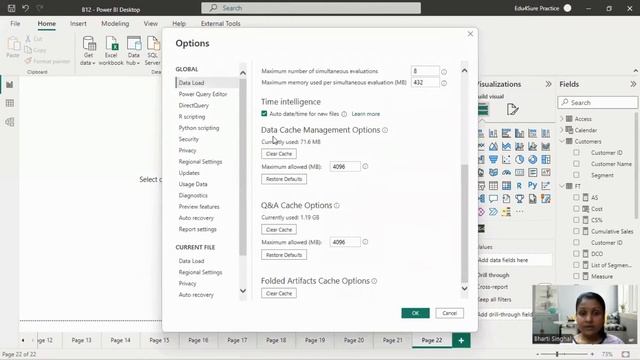Toggle Auto date/time for new files checkbox
The image size is (640, 360).
point(264,113)
